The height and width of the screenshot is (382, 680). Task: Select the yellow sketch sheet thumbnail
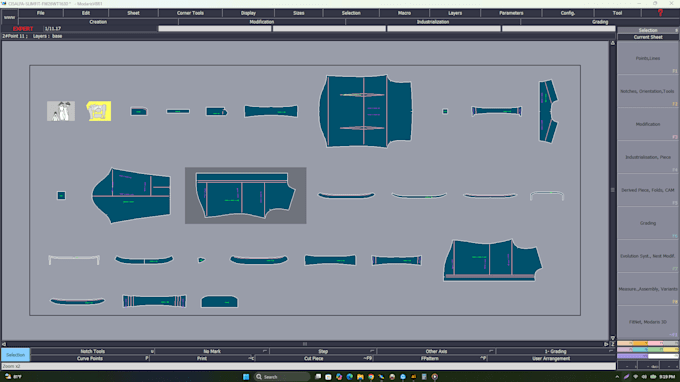(x=98, y=111)
